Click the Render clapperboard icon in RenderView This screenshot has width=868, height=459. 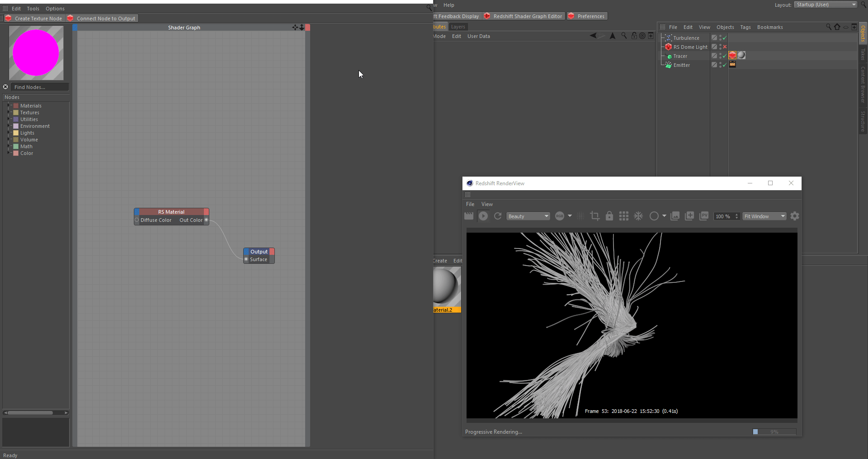click(x=469, y=216)
